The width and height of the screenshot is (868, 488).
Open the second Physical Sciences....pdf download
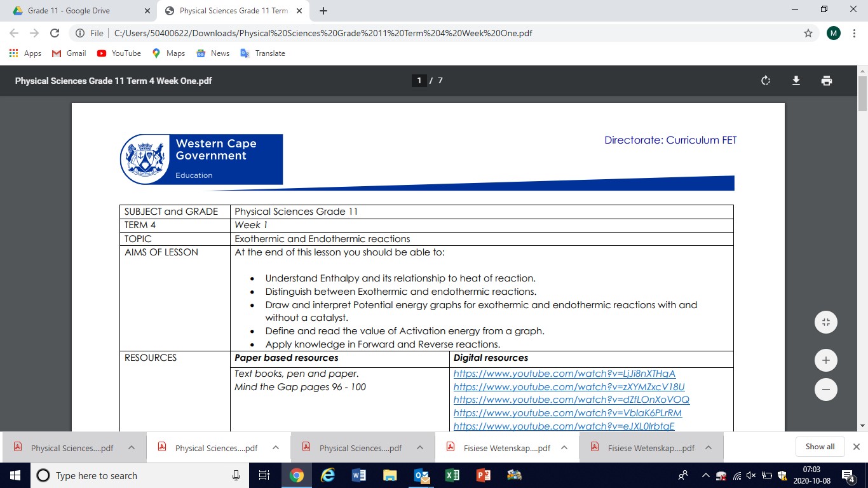209,448
